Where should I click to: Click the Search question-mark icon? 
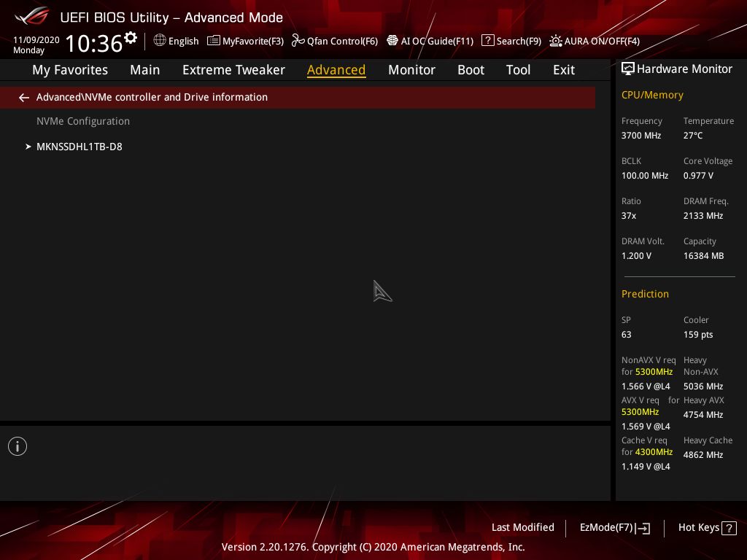tap(487, 41)
